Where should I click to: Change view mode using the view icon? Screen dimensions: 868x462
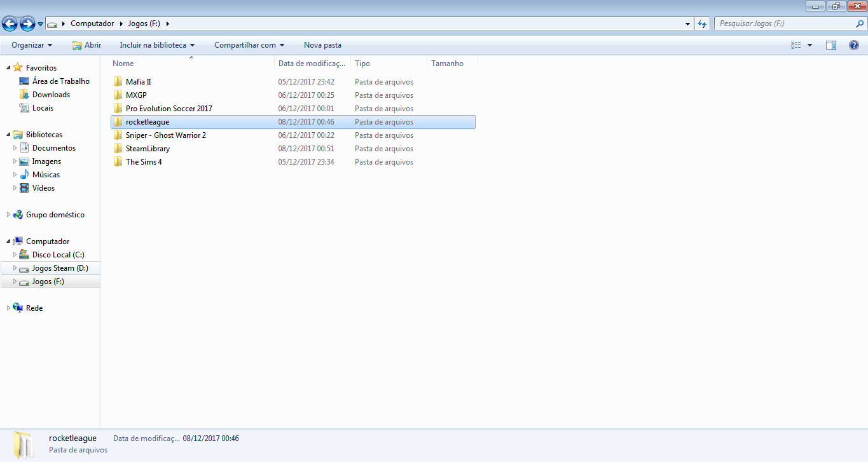(x=796, y=45)
